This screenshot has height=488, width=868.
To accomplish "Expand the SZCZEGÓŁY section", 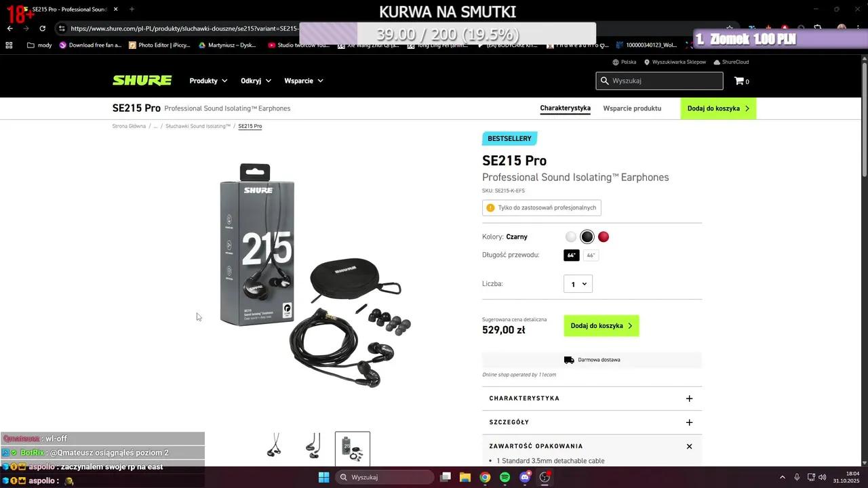I will pyautogui.click(x=592, y=422).
